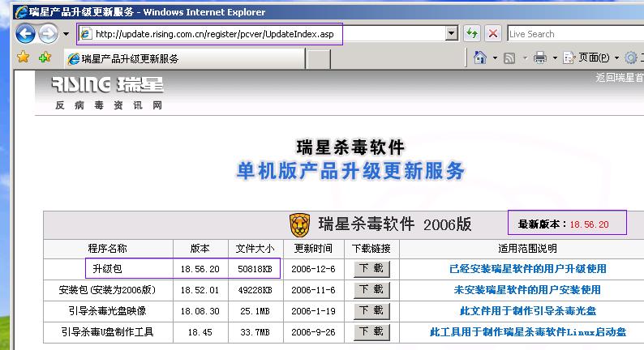
Task: Click the Internet Explorer title bar icon
Action: pos(21,12)
